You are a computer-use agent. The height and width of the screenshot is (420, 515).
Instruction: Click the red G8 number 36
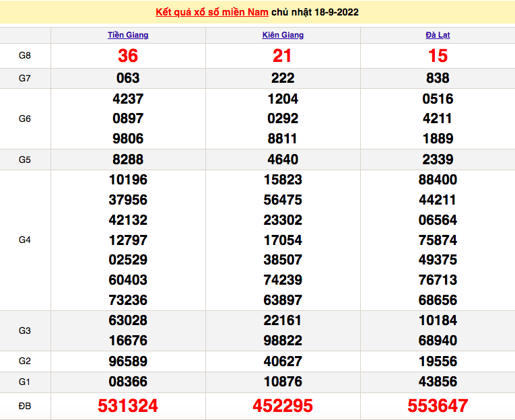coord(128,57)
